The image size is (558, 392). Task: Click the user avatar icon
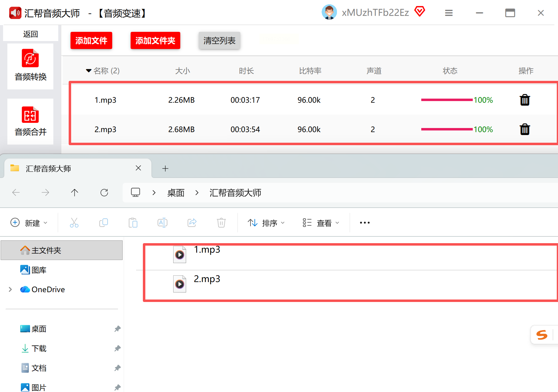(329, 12)
